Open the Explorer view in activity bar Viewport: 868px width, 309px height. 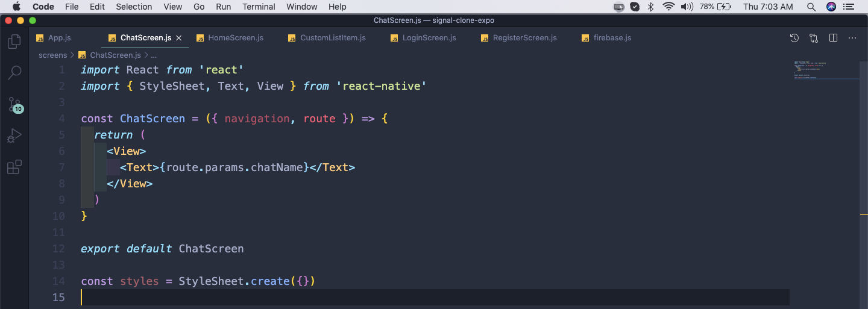[x=14, y=42]
